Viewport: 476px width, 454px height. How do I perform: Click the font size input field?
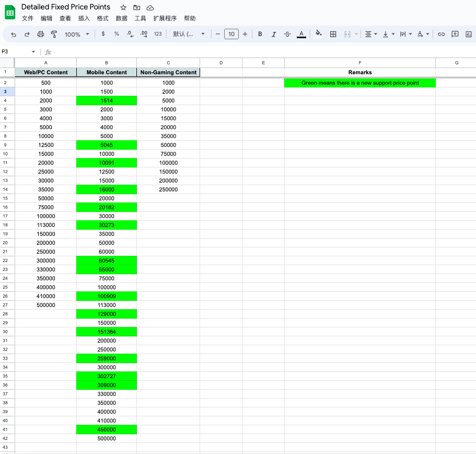(231, 34)
